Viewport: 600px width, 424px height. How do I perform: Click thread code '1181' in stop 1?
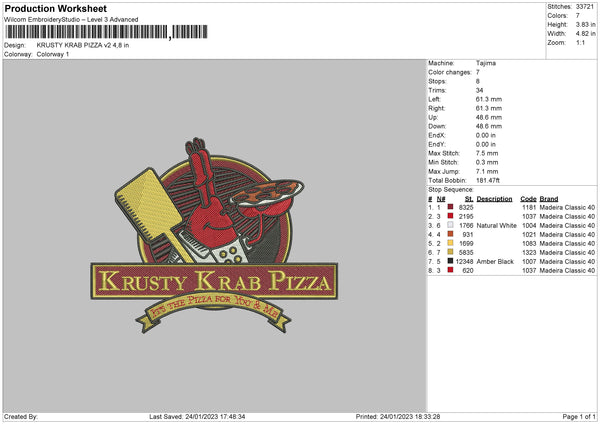(529, 207)
